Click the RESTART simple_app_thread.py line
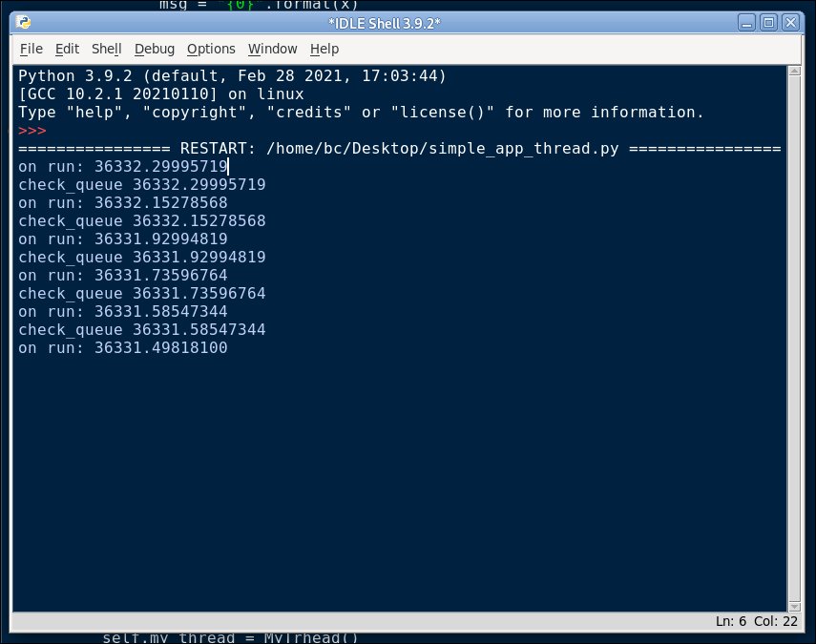 point(400,149)
